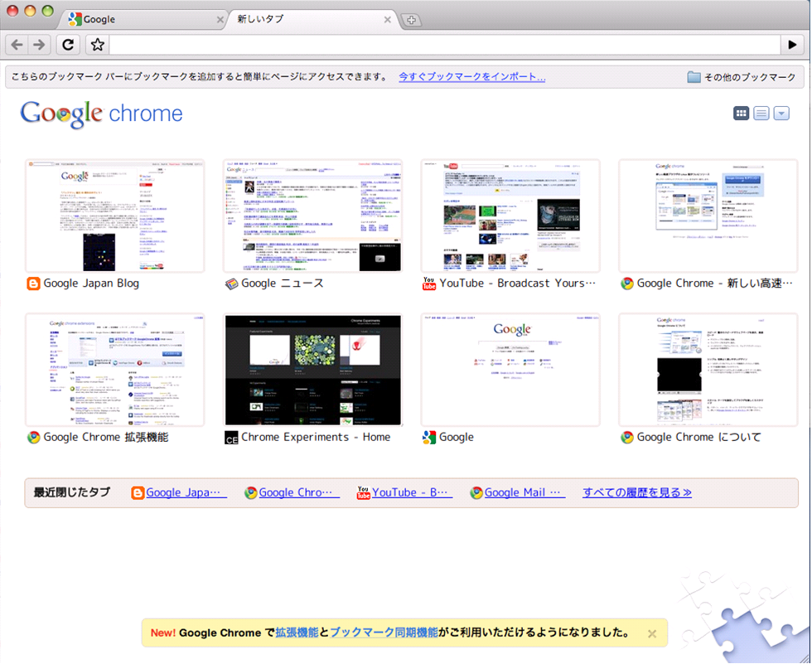This screenshot has height=664, width=812.
Task: Open the Chrome Experiments thumbnail
Action: [x=312, y=370]
